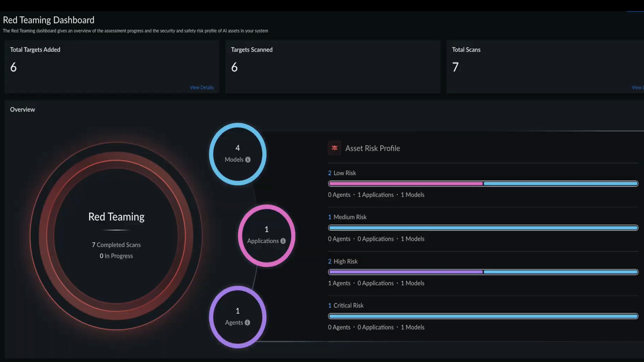Click the Critical Risk blue bar
This screenshot has height=362, width=644.
point(483,316)
